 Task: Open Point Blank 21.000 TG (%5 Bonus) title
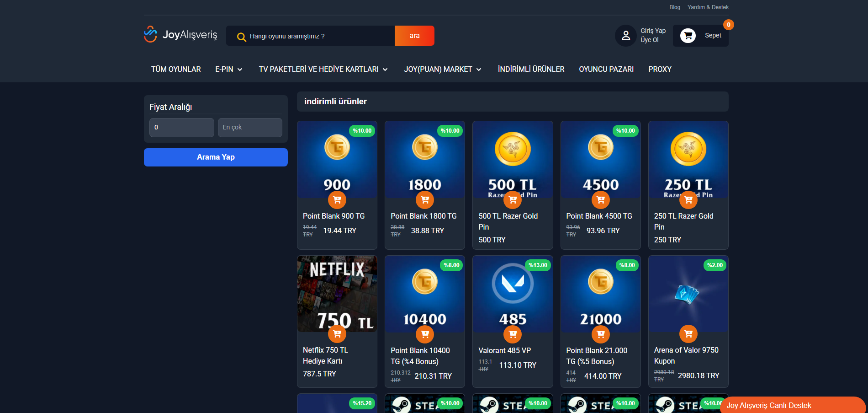click(597, 356)
